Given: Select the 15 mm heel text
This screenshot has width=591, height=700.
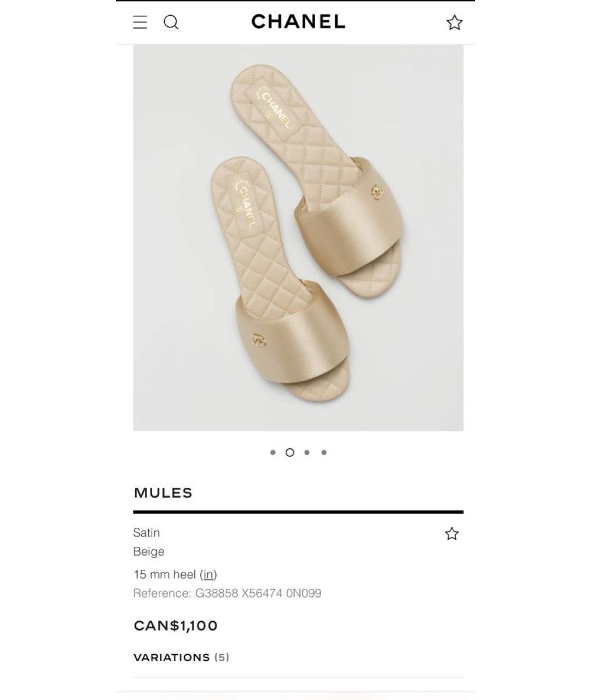Looking at the screenshot, I should [165, 574].
